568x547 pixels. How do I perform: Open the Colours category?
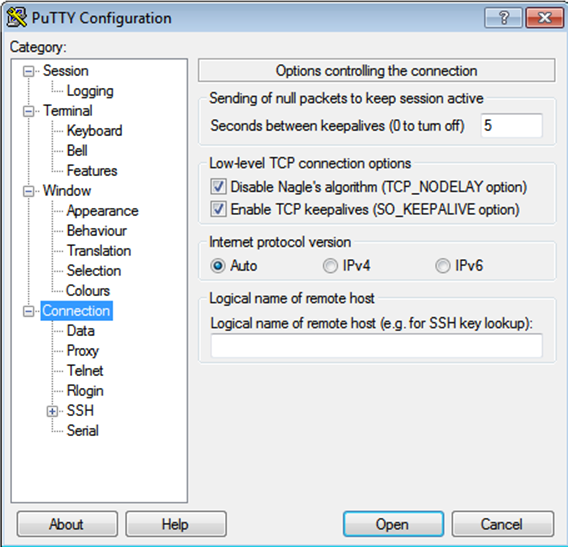88,291
